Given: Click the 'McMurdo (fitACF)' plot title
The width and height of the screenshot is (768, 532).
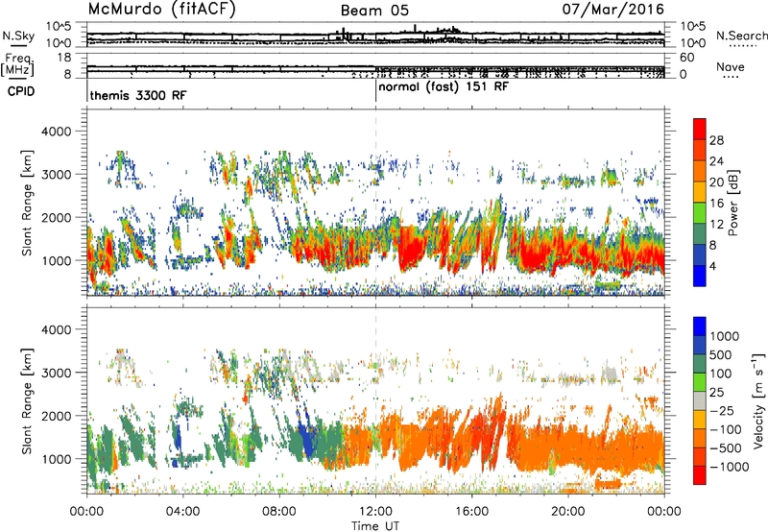Looking at the screenshot, I should click(161, 10).
